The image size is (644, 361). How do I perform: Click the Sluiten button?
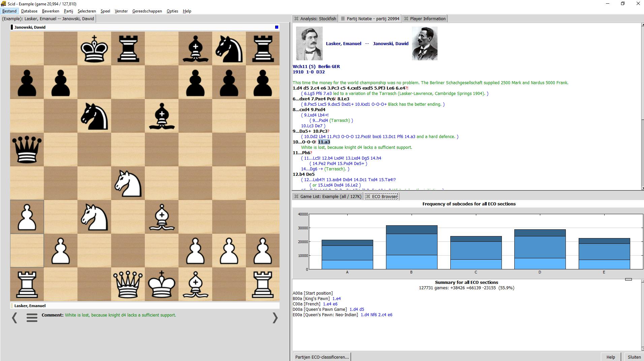(634, 357)
